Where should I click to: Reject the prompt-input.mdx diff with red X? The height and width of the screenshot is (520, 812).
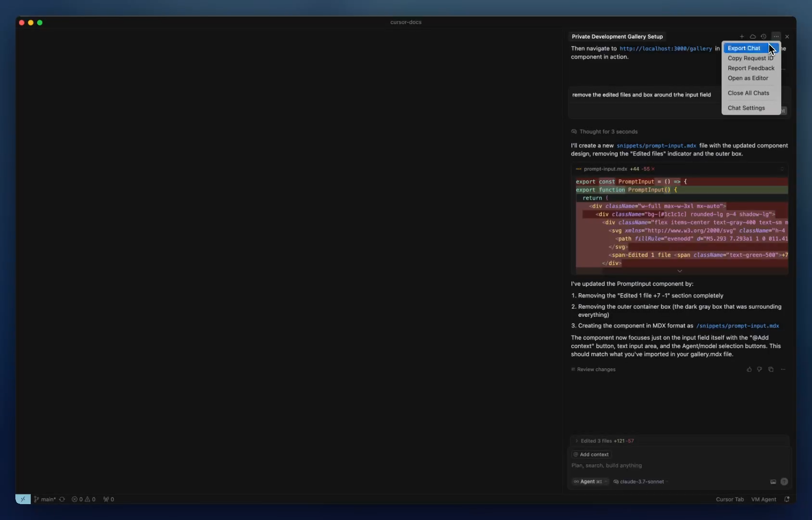(653, 169)
